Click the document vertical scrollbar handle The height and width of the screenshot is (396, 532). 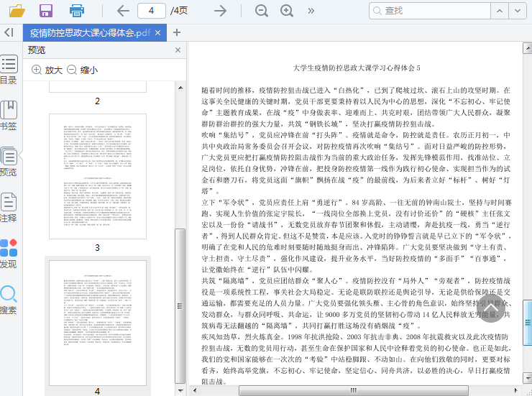[x=528, y=323]
